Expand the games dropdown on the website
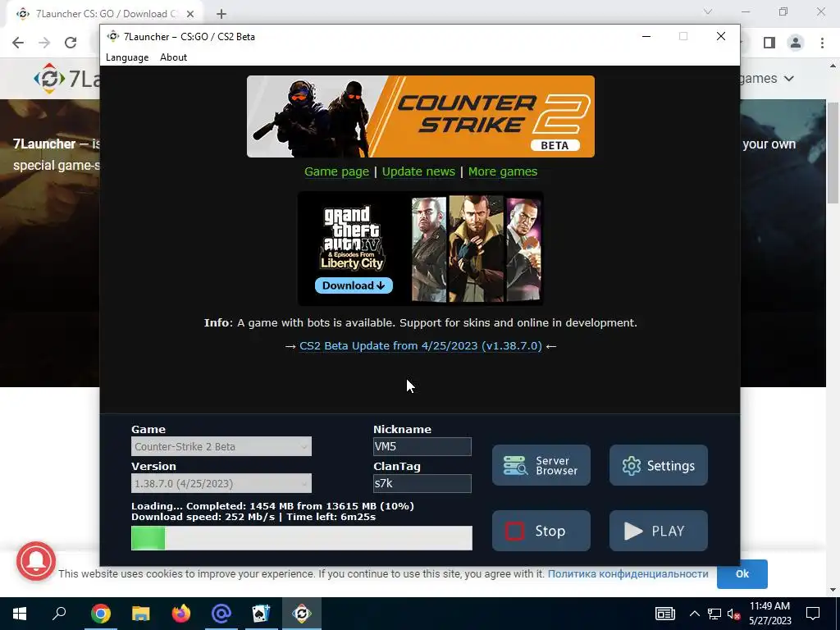This screenshot has width=840, height=630. point(767,78)
